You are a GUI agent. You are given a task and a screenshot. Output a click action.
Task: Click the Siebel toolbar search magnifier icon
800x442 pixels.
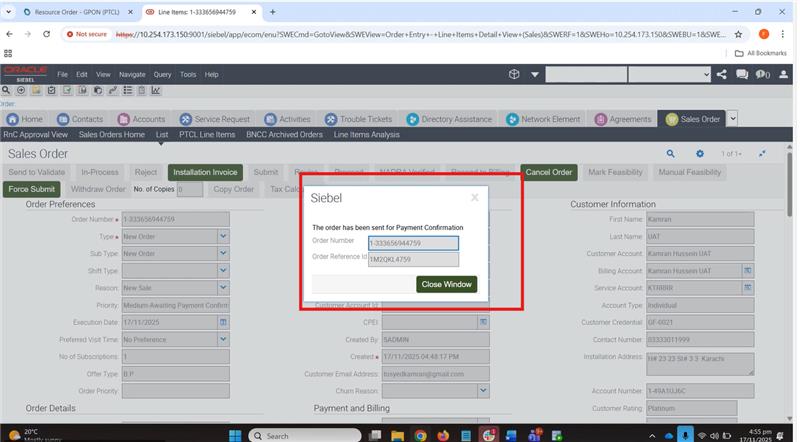(7, 90)
